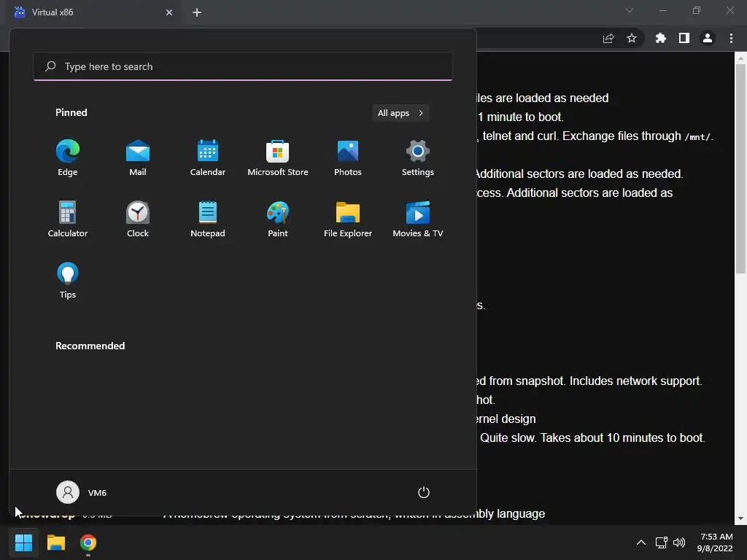Viewport: 747px width, 560px height.
Task: Open a new Chrome tab
Action: point(197,12)
